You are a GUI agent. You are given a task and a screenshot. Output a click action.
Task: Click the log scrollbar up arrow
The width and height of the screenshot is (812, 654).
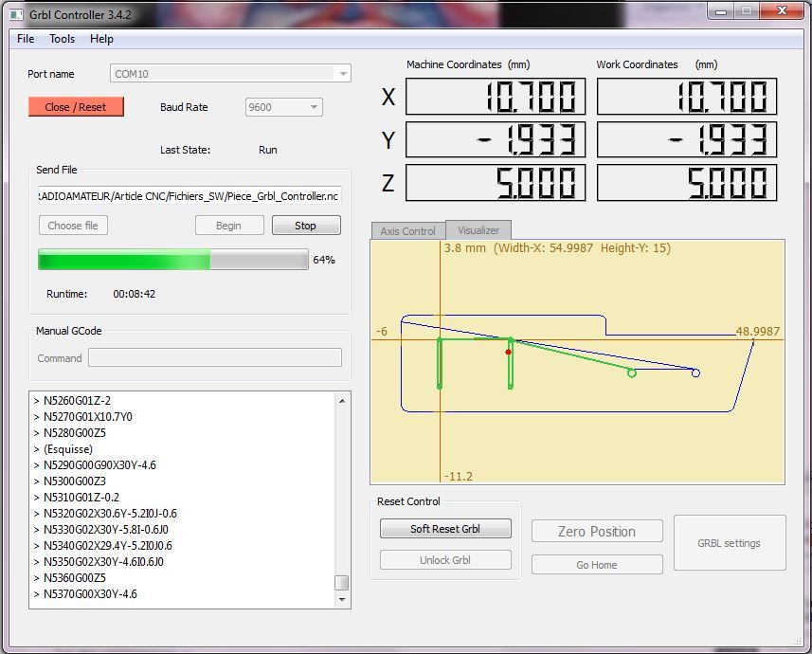[x=342, y=401]
